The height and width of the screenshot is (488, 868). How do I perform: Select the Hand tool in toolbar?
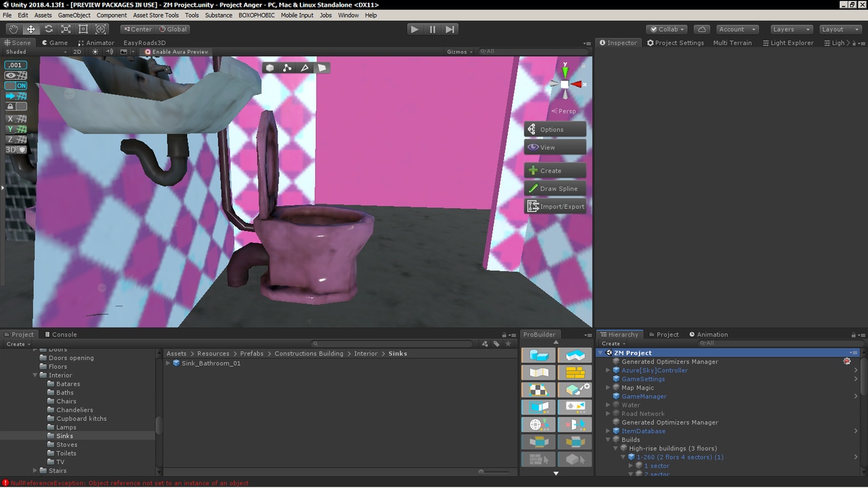click(13, 29)
